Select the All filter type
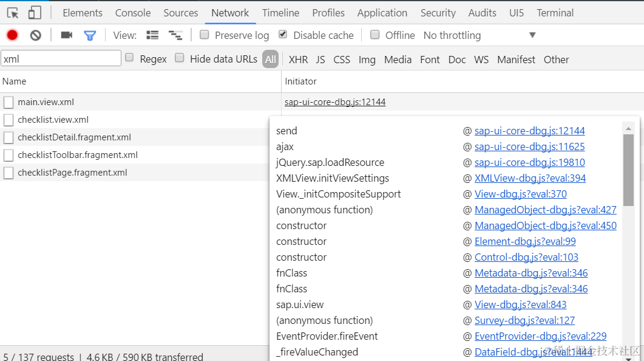 [x=270, y=59]
